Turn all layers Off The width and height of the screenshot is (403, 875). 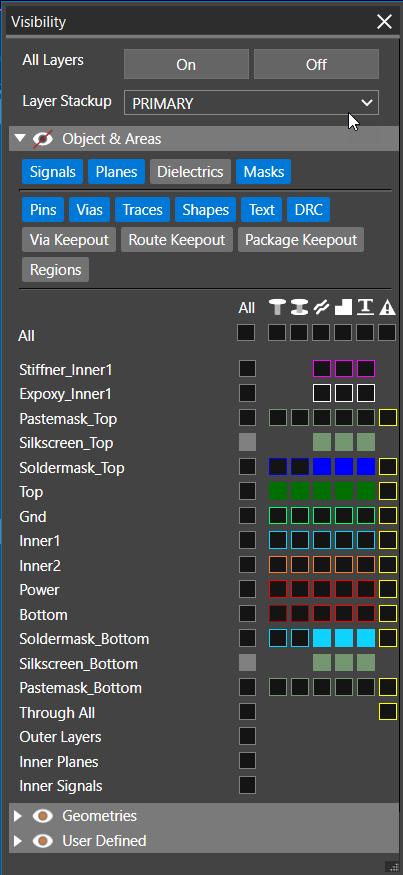click(x=316, y=64)
